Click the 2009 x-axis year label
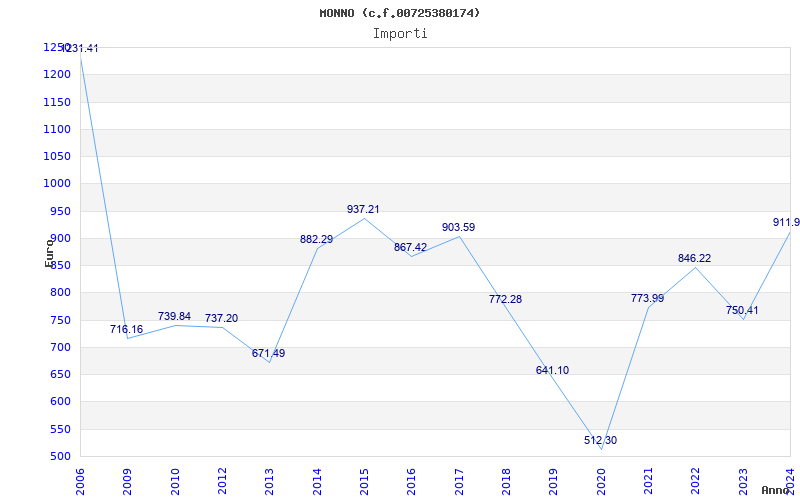The width and height of the screenshot is (800, 500). (128, 481)
